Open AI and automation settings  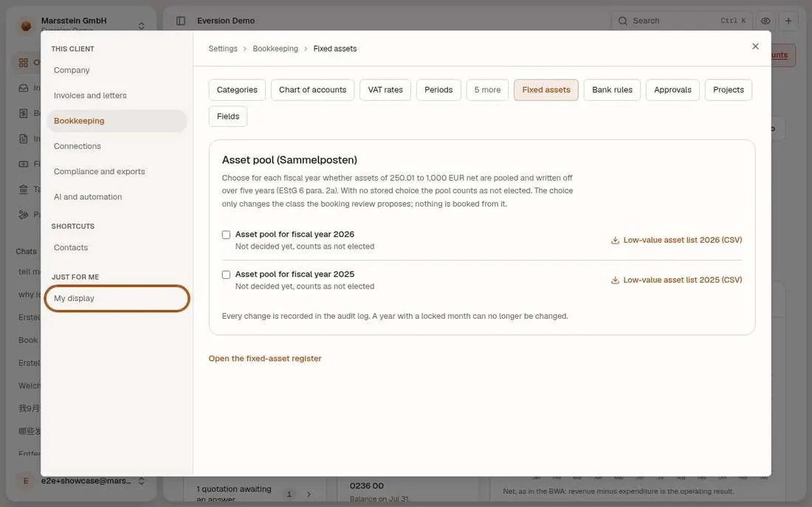(x=117, y=197)
